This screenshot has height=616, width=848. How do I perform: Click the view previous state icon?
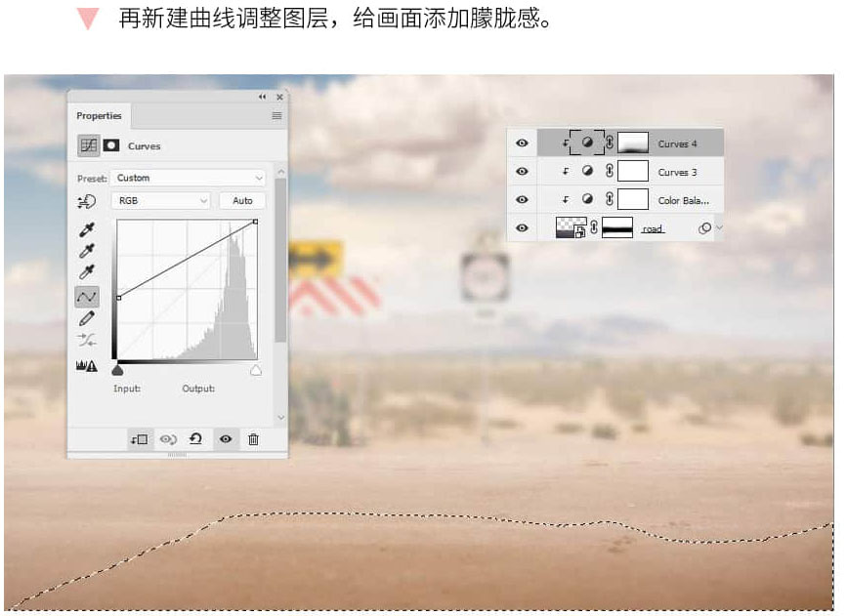(168, 439)
